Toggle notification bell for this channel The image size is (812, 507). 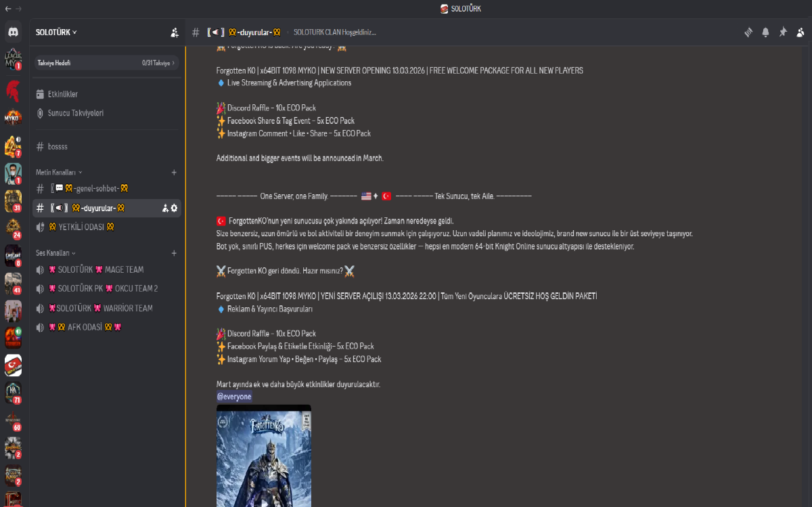click(x=766, y=32)
